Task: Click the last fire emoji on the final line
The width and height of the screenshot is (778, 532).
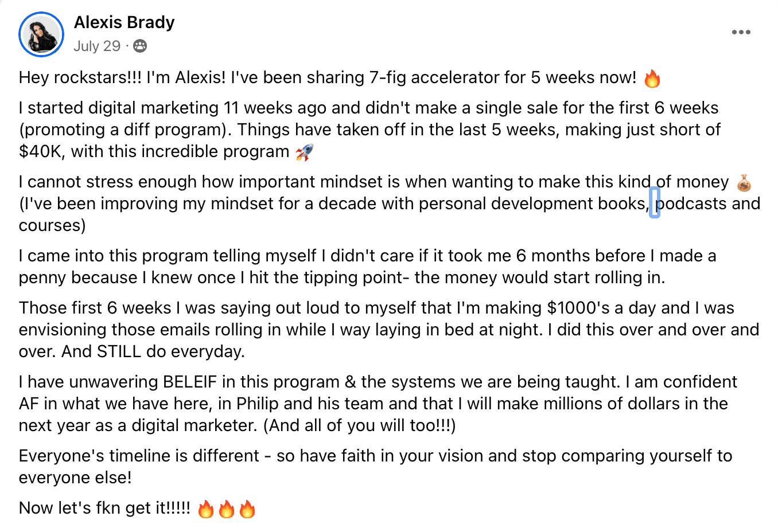Action: click(247, 508)
